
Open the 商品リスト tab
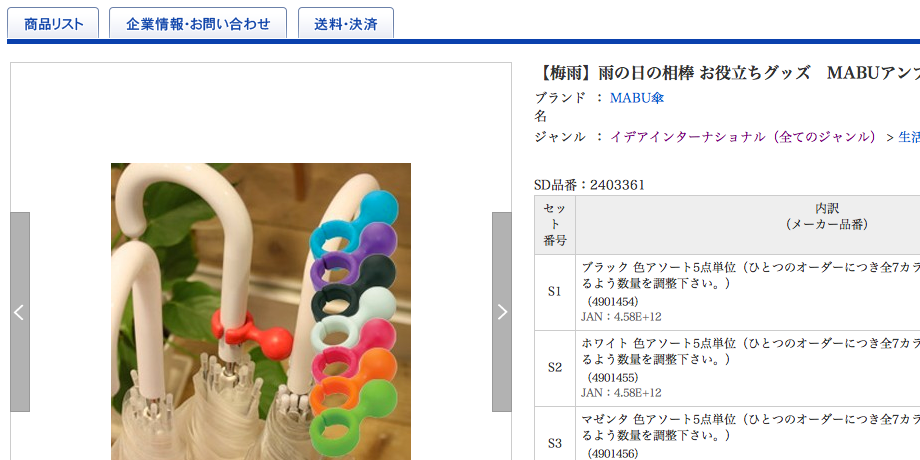pos(53,24)
